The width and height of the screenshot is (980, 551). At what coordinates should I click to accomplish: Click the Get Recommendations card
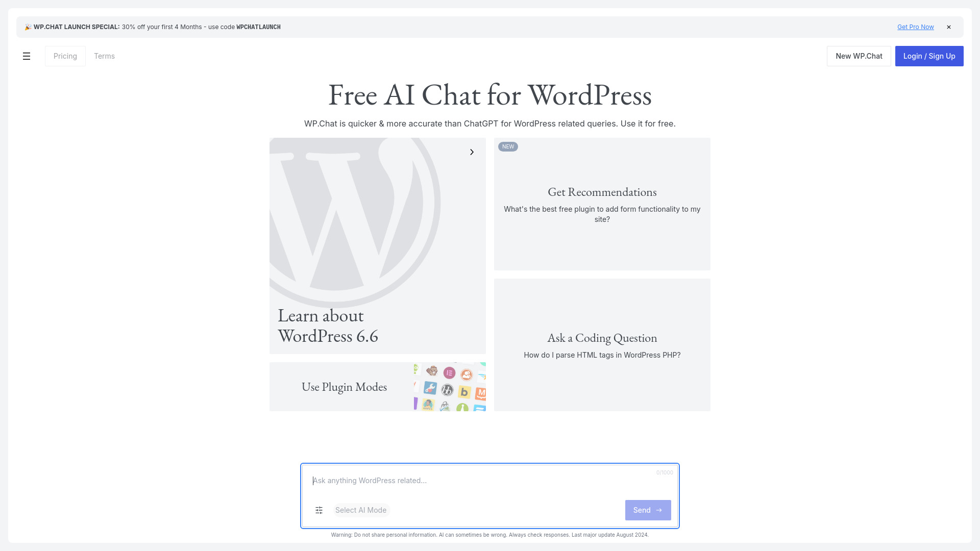(602, 204)
